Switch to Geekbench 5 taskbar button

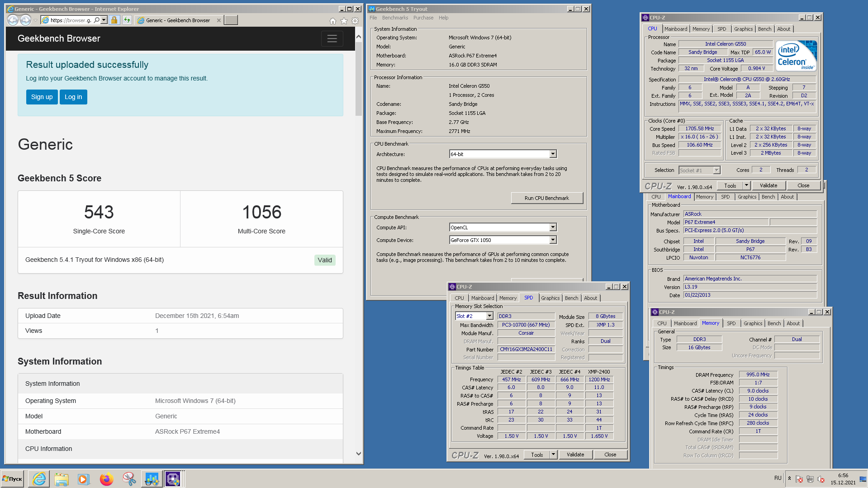(152, 479)
